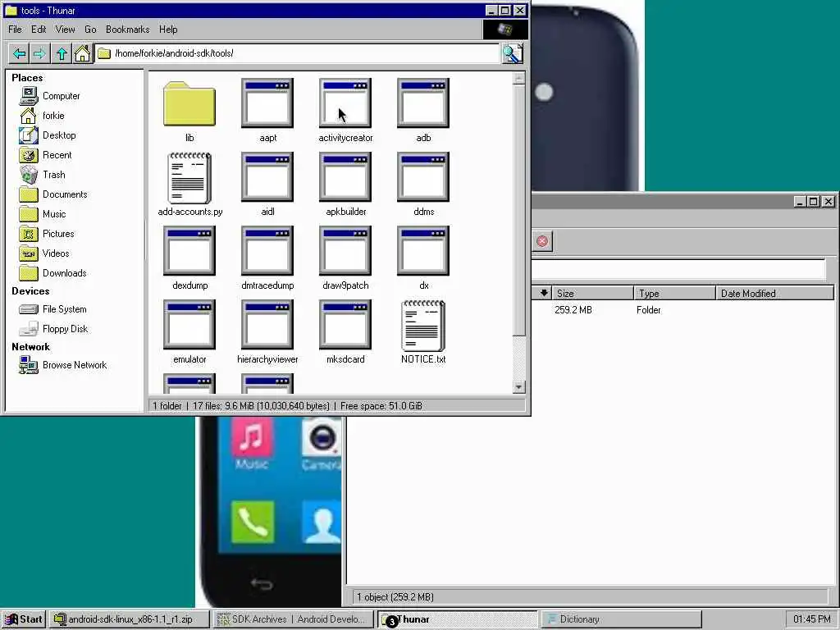Image resolution: width=840 pixels, height=630 pixels.
Task: Select the adb executable icon
Action: 423,103
